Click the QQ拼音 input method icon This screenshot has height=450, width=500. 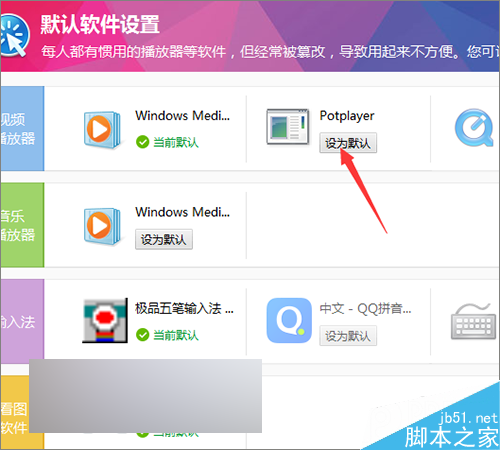pos(289,320)
